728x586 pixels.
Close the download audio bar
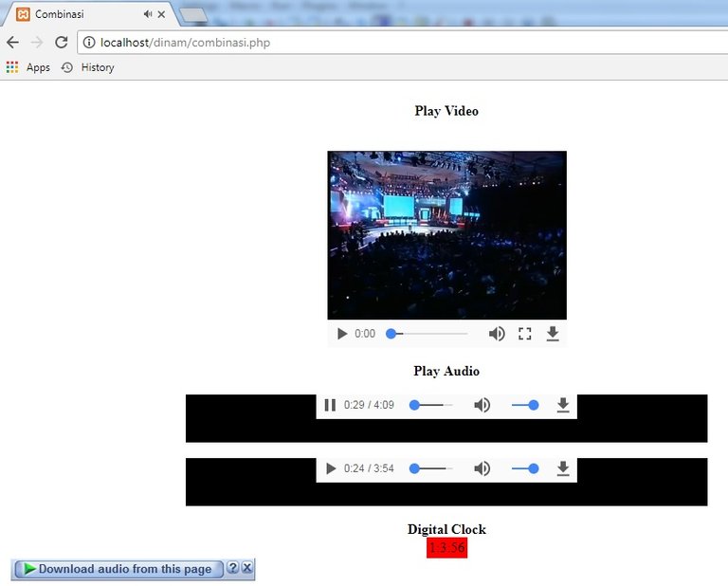tap(247, 567)
